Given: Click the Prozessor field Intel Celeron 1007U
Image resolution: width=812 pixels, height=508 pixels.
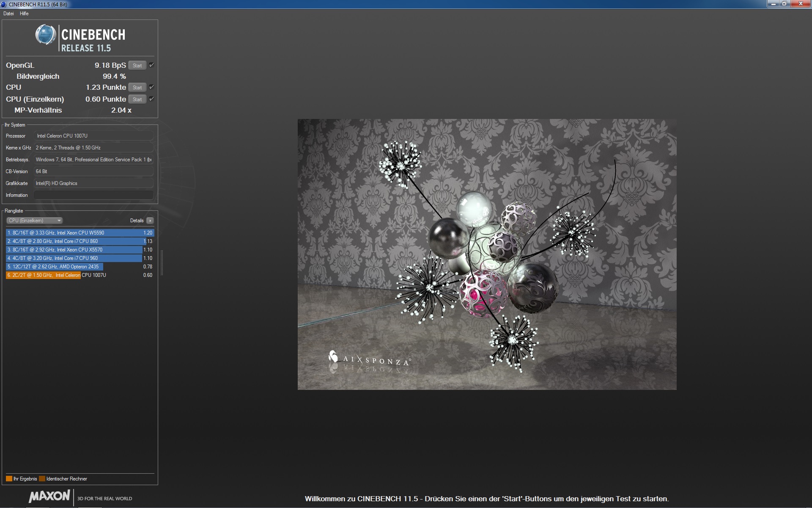Looking at the screenshot, I should pos(93,136).
